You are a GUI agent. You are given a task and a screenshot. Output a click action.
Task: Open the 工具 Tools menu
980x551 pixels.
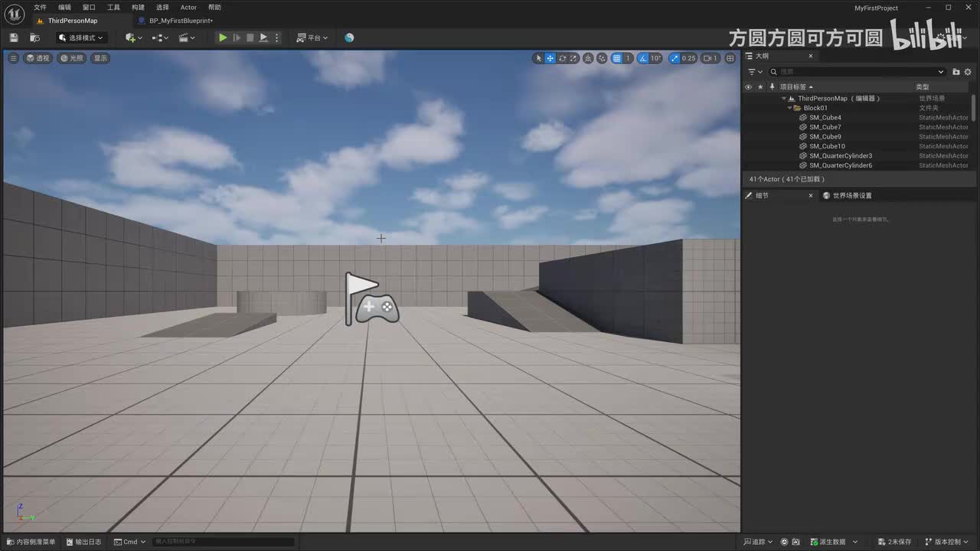click(113, 8)
